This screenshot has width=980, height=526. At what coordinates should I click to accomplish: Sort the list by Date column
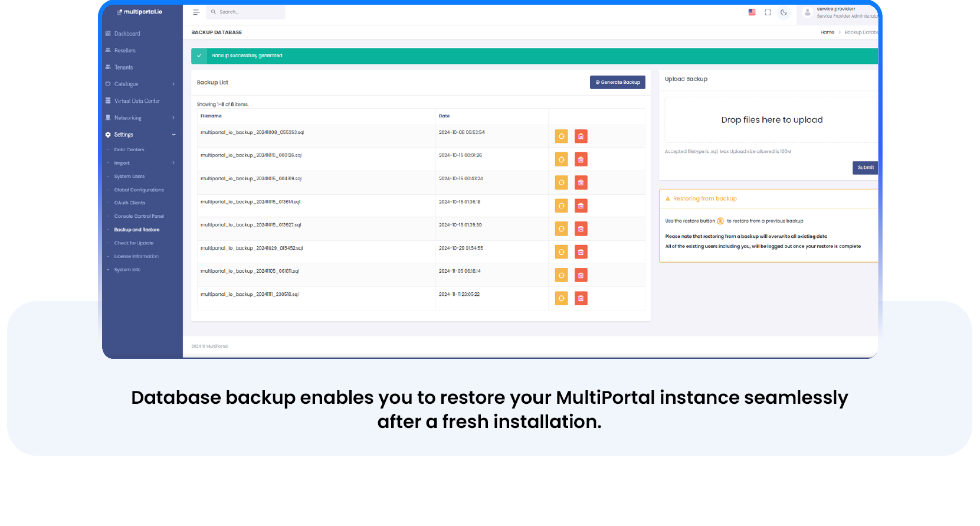point(444,116)
